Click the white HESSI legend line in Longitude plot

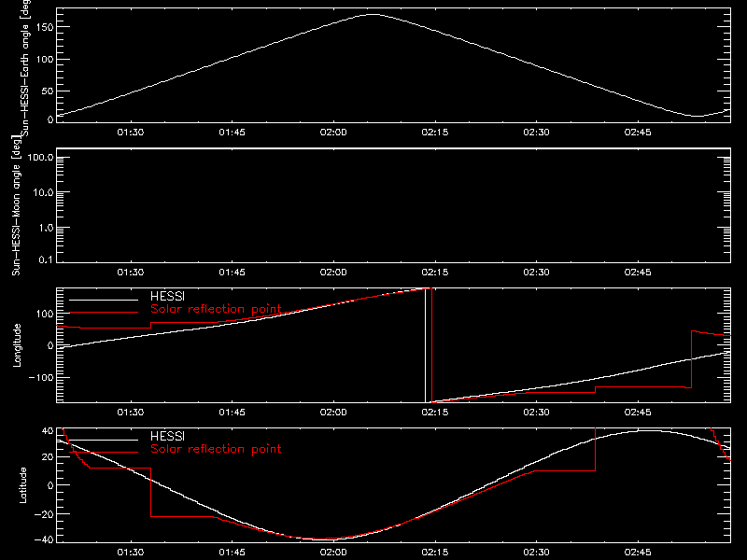click(104, 300)
